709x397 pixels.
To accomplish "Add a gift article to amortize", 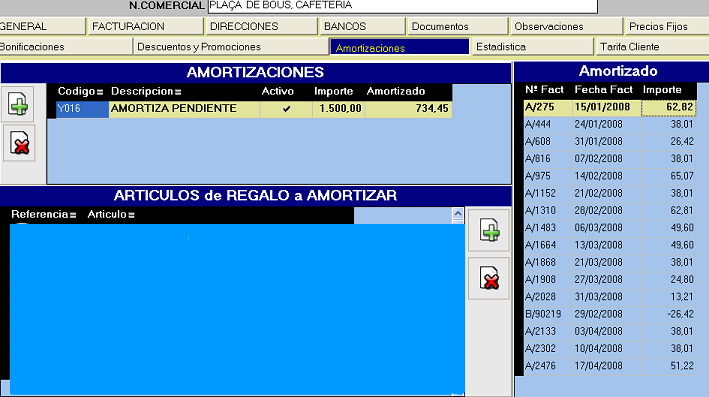I will [x=489, y=230].
